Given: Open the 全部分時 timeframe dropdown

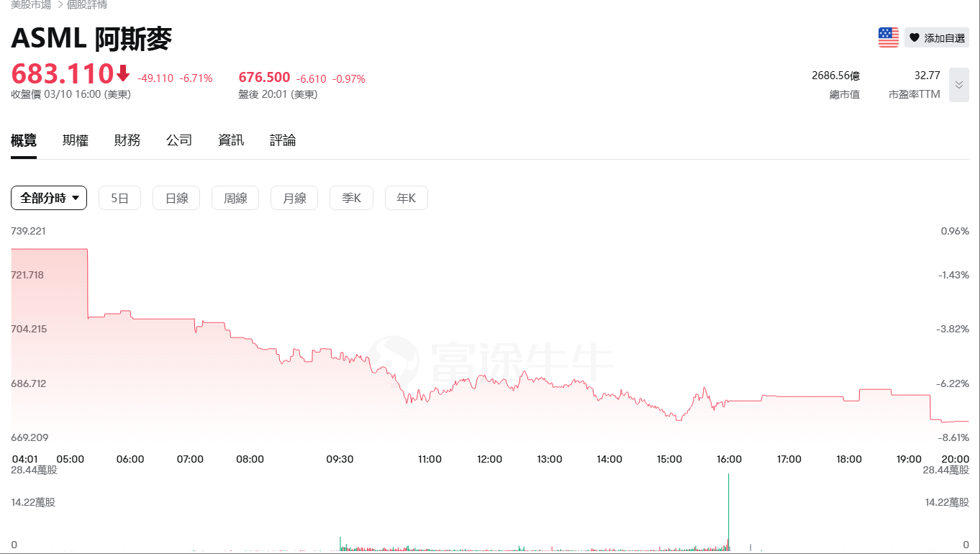Looking at the screenshot, I should 49,198.
